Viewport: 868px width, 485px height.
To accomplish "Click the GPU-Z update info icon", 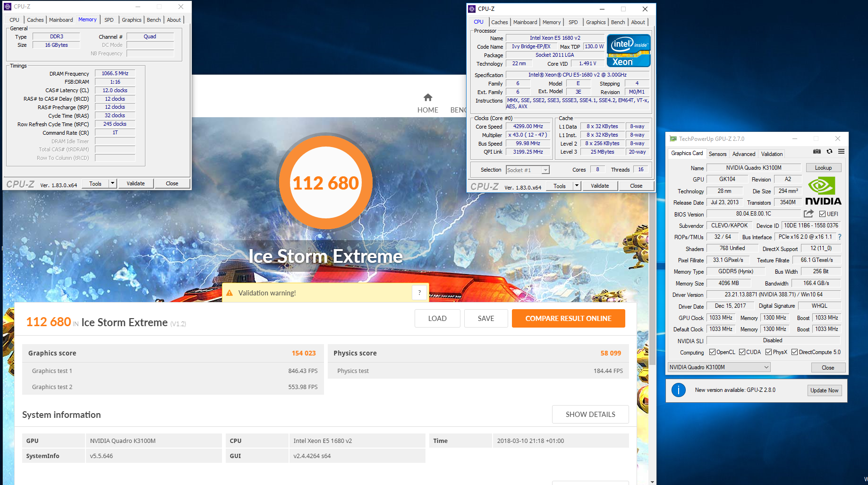I will tap(679, 390).
